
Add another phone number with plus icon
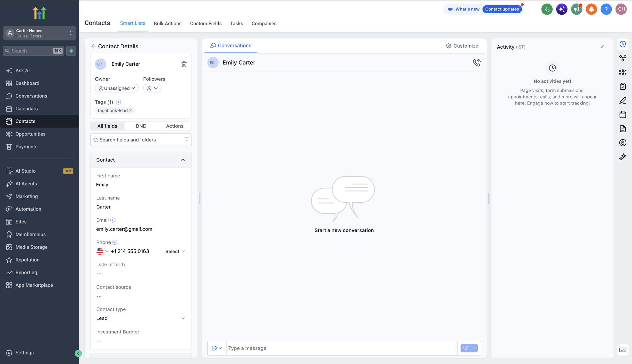click(115, 242)
